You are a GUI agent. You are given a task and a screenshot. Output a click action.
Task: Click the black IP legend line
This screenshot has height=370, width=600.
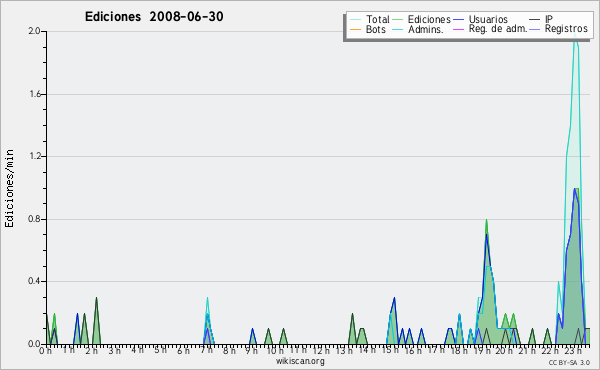[535, 19]
